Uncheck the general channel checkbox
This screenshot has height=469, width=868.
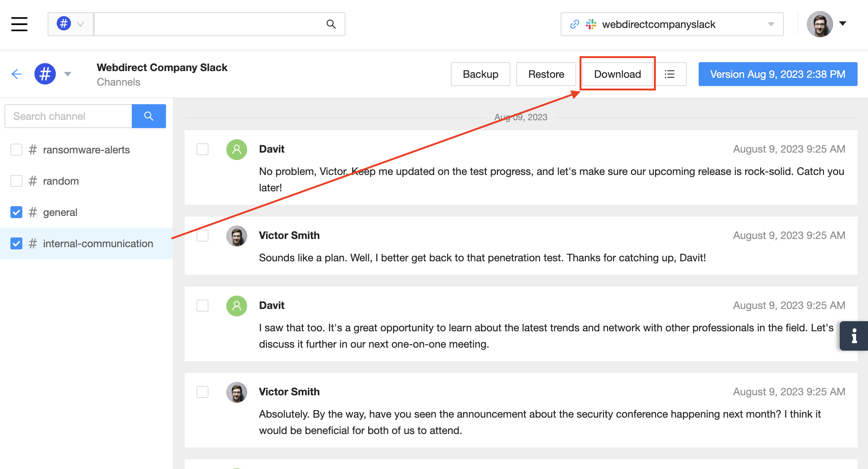pyautogui.click(x=16, y=212)
